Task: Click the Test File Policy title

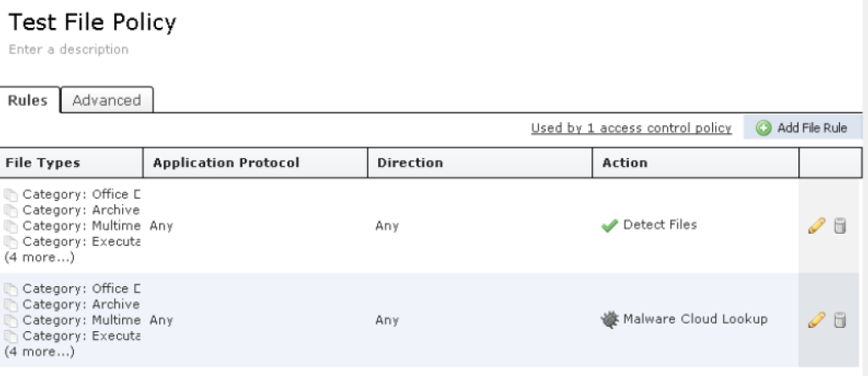Action: click(92, 22)
